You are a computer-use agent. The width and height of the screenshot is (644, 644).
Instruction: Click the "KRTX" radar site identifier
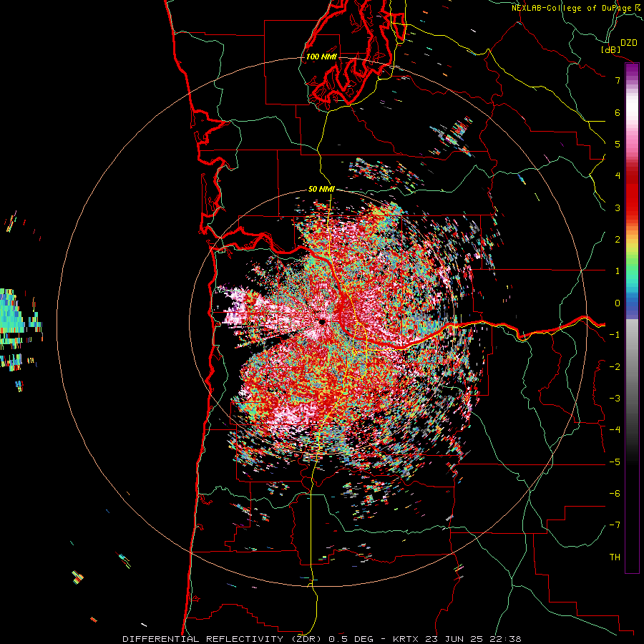[405, 639]
